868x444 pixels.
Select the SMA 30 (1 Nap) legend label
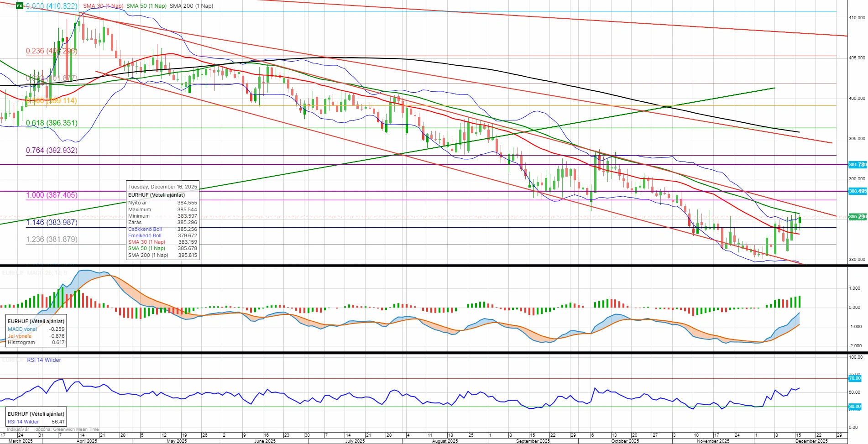103,6
